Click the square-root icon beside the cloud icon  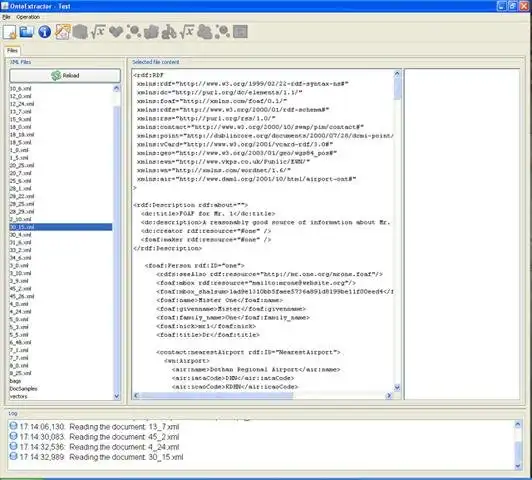pyautogui.click(x=187, y=32)
